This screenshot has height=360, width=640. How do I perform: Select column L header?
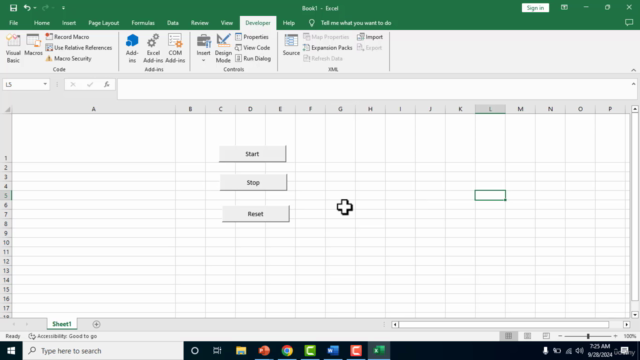pos(490,109)
